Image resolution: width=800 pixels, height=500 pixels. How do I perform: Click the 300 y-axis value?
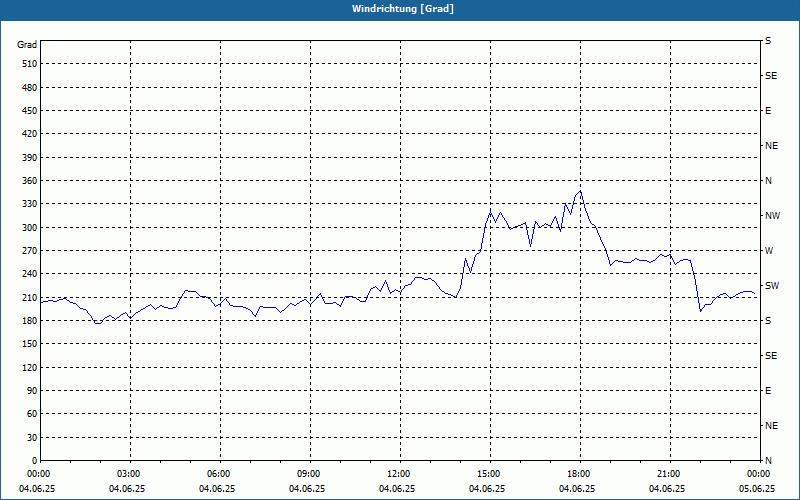coord(30,228)
